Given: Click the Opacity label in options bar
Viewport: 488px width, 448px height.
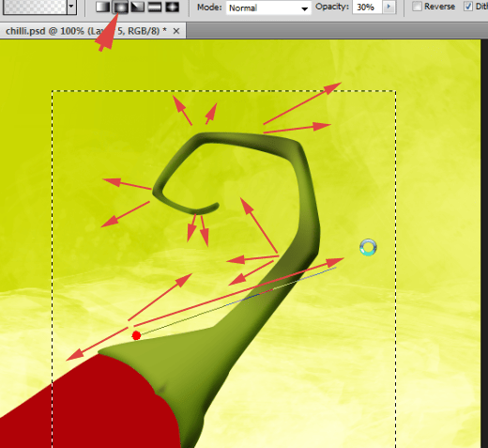Looking at the screenshot, I should (332, 7).
